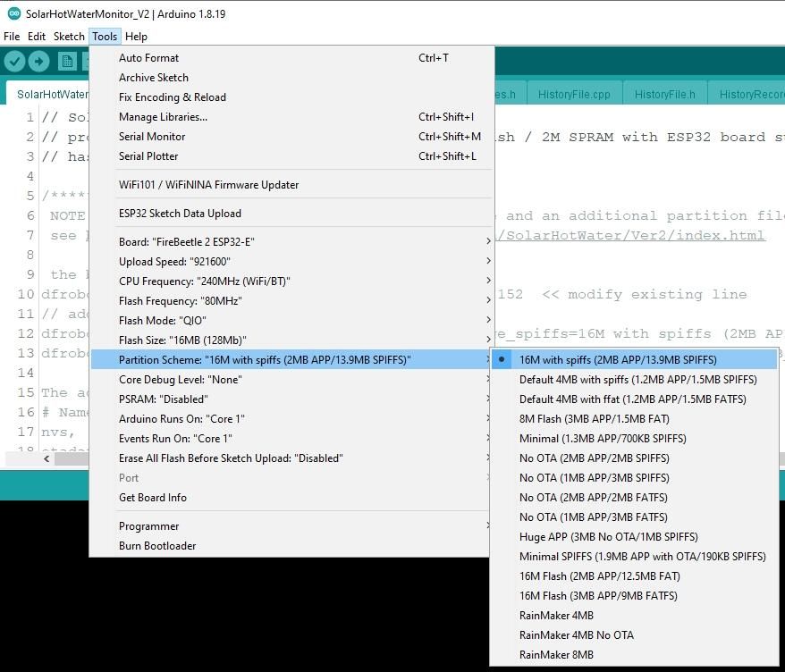785x672 pixels.
Task: Expand the Core Debug Level submenu
Action: point(291,379)
